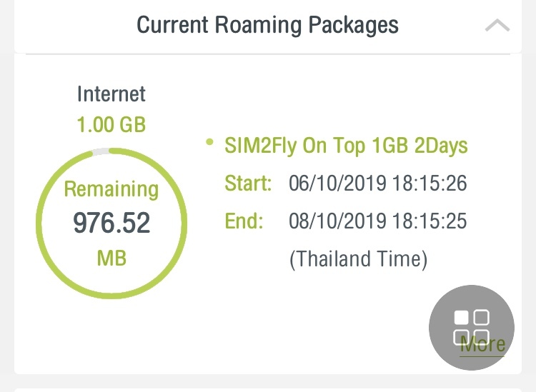Click the MB unit inside the ring

click(111, 258)
